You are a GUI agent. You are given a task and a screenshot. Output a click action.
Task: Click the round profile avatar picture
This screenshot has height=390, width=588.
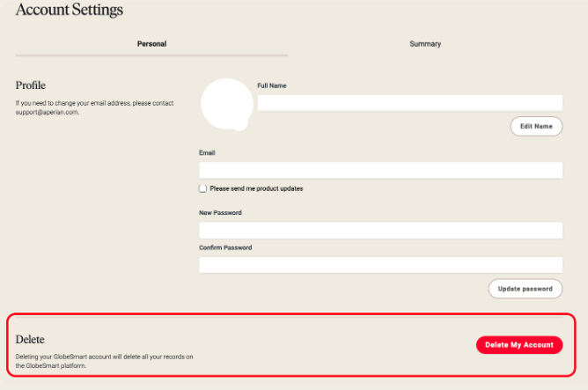(227, 104)
